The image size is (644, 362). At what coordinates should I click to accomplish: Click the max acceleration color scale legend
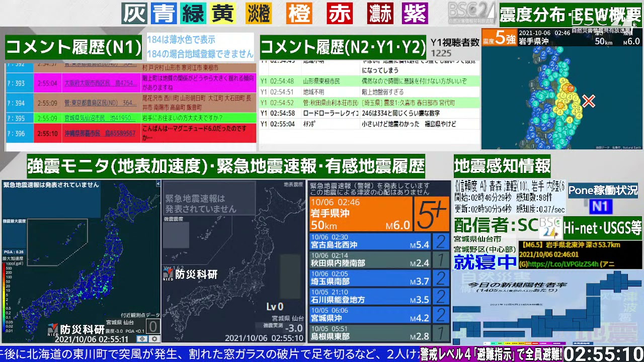point(7,297)
